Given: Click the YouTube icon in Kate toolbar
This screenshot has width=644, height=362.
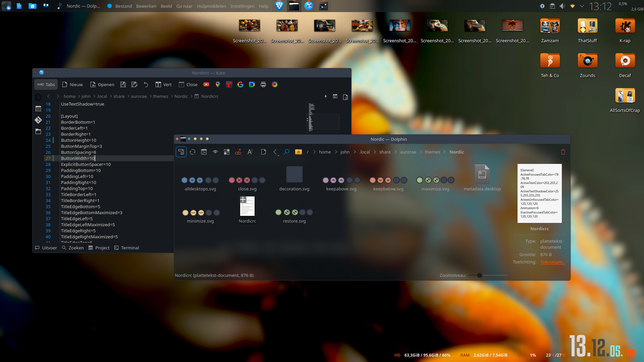Looking at the screenshot, I should (206, 84).
